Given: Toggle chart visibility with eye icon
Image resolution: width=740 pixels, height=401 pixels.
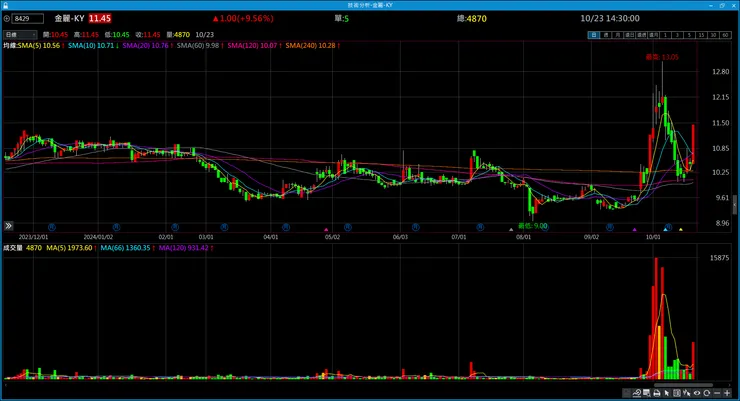Looking at the screenshot, I should coord(697,393).
